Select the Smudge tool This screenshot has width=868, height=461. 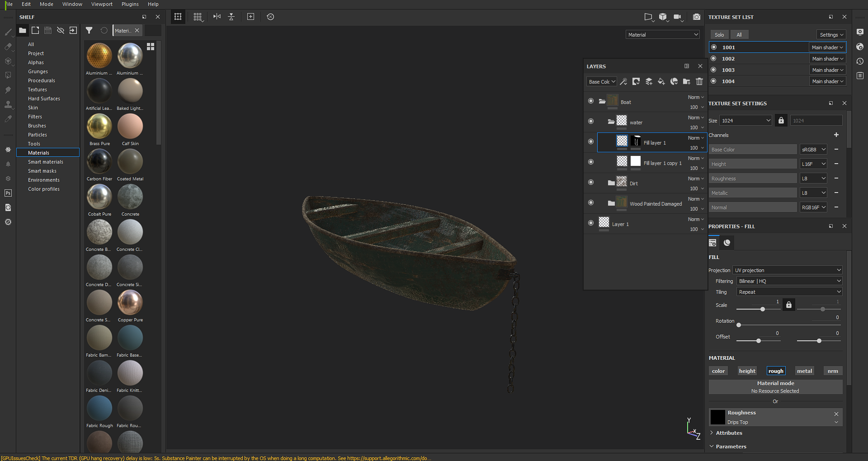click(x=8, y=90)
